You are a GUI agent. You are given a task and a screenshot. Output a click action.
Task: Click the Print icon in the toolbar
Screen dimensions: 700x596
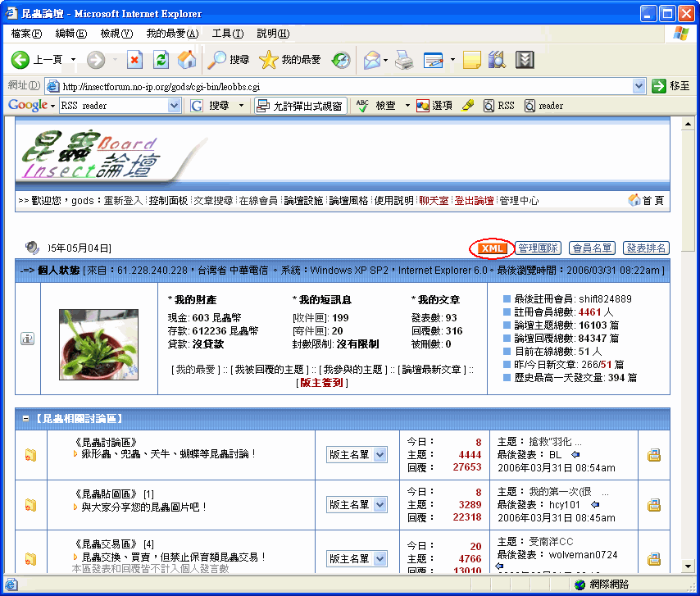[x=404, y=59]
